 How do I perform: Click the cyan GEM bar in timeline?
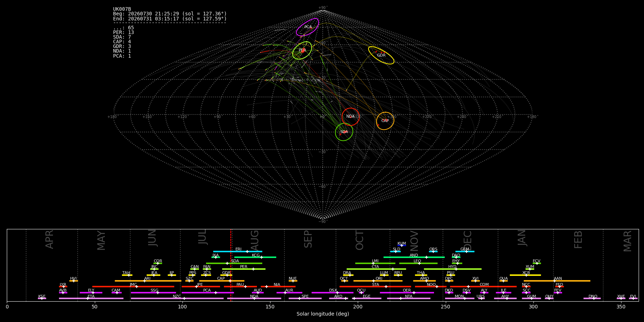[x=465, y=252]
